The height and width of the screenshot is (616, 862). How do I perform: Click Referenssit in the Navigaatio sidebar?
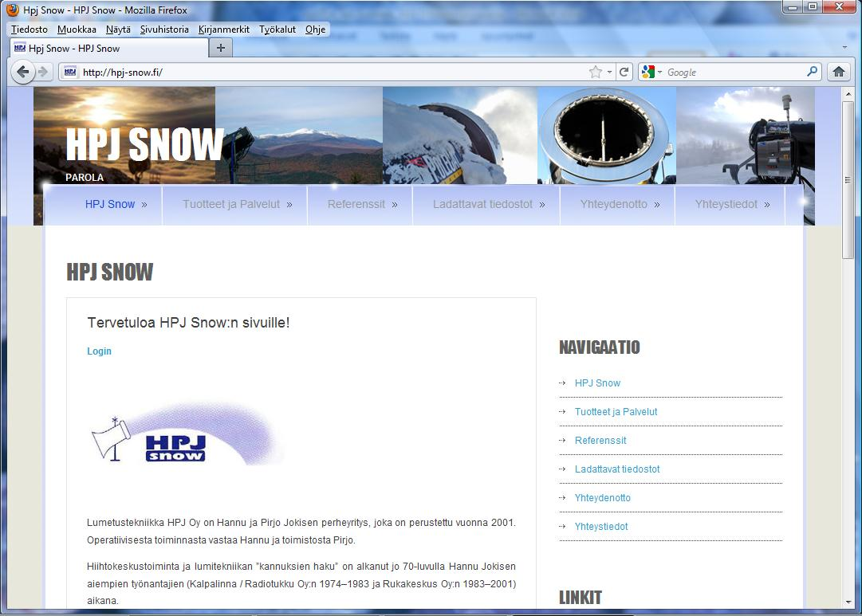pyautogui.click(x=600, y=440)
